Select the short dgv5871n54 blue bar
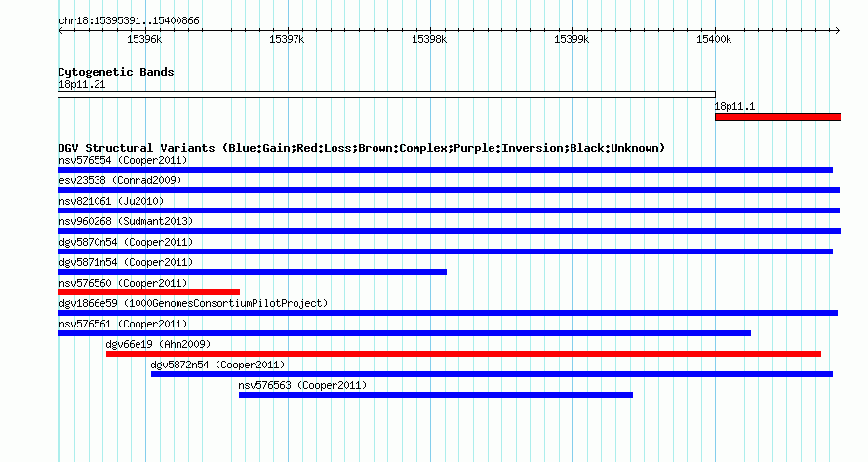The height and width of the screenshot is (462, 868). 252,272
